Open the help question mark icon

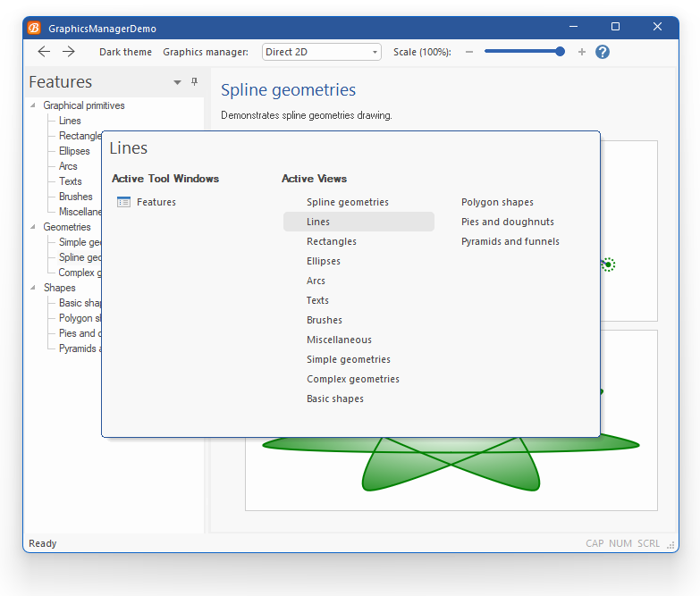click(603, 52)
